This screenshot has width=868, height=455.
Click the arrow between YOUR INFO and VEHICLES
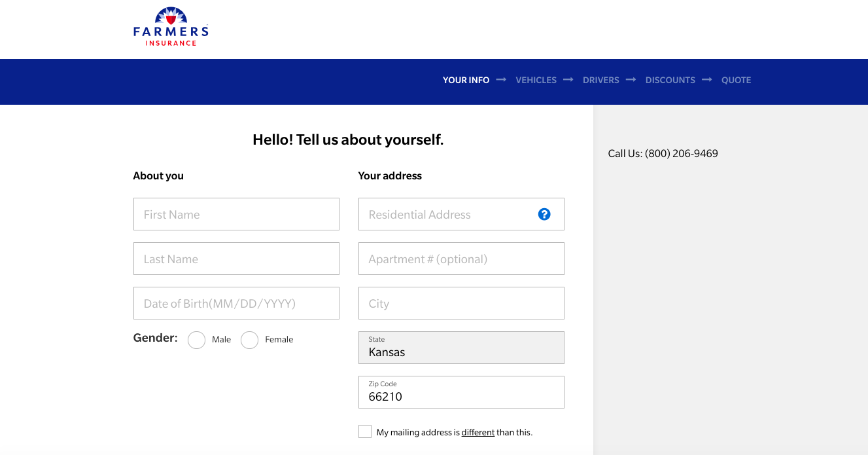pos(501,79)
